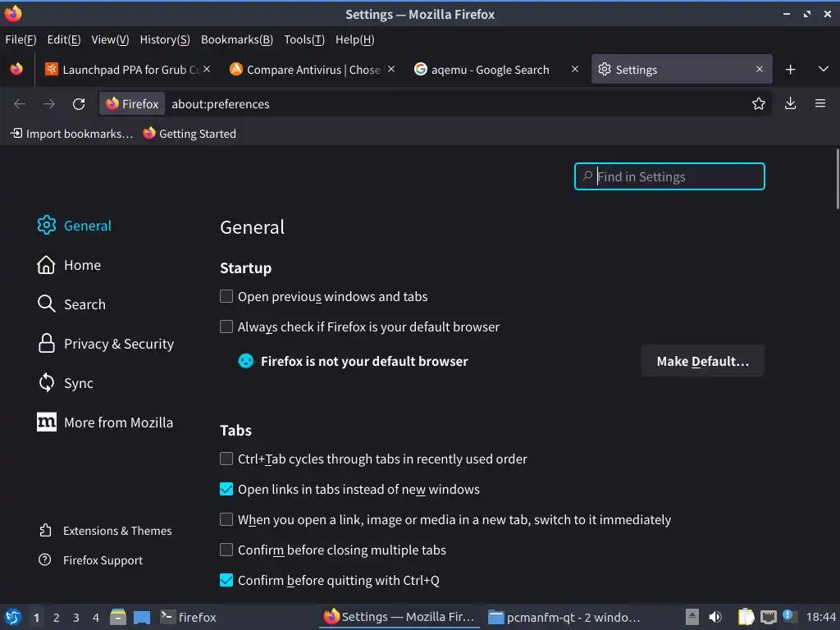Open Privacy & Security settings

(x=106, y=344)
